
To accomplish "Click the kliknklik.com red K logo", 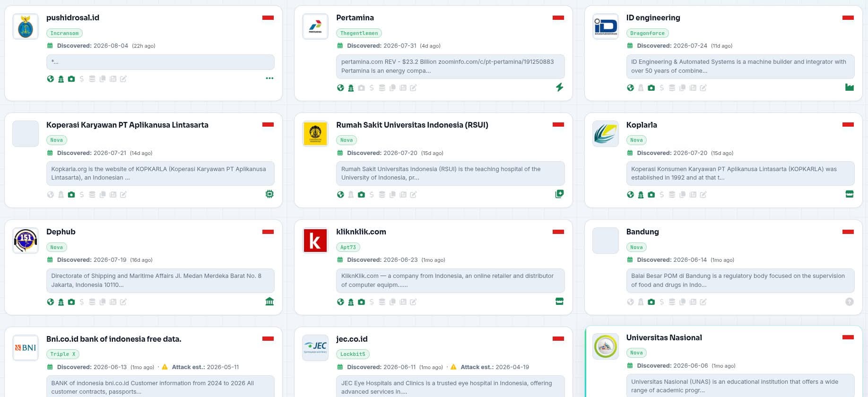I will pyautogui.click(x=315, y=241).
